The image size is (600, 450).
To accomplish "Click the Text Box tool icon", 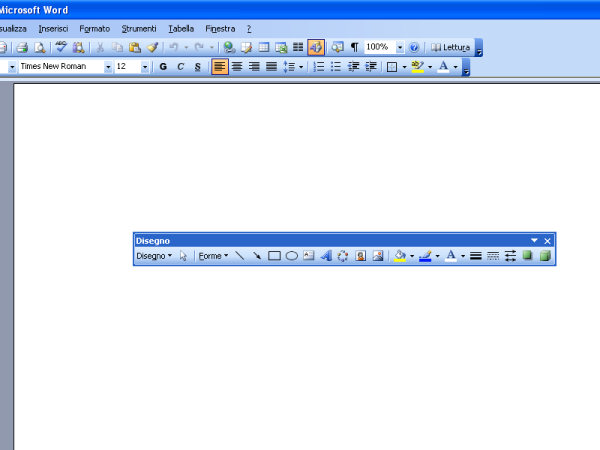I will pos(308,256).
